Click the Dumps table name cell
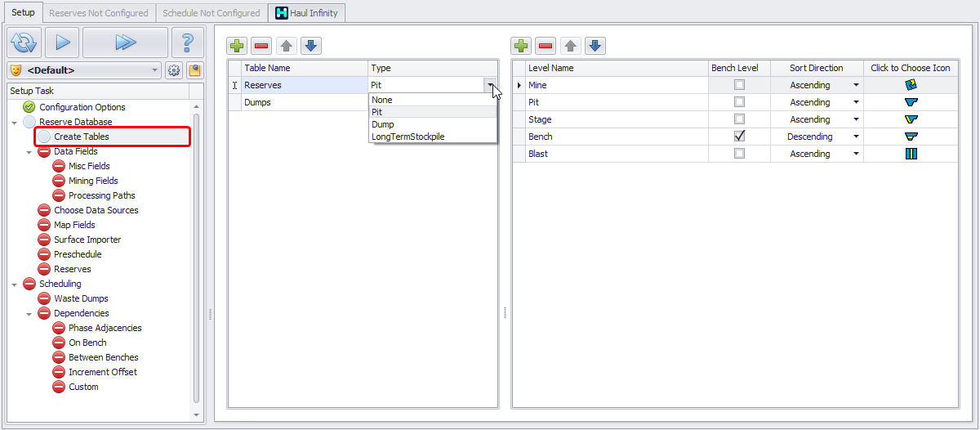Viewport: 980px width, 430px height. click(x=304, y=102)
